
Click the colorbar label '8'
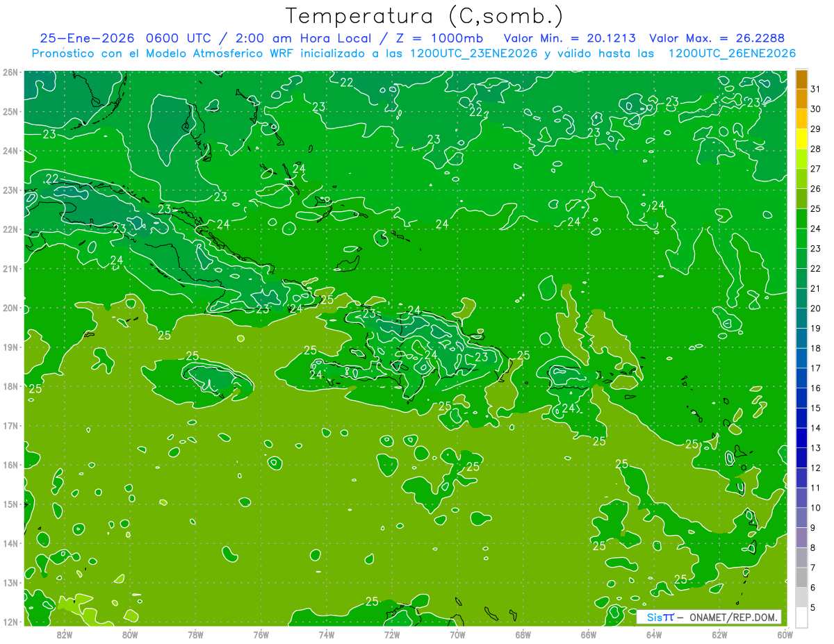813,547
